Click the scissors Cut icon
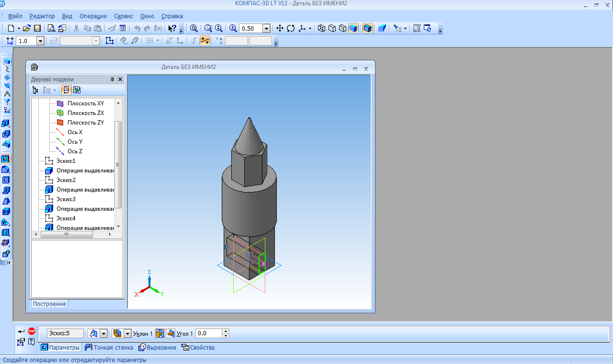Screen dimensions: 613x364 pos(77,28)
